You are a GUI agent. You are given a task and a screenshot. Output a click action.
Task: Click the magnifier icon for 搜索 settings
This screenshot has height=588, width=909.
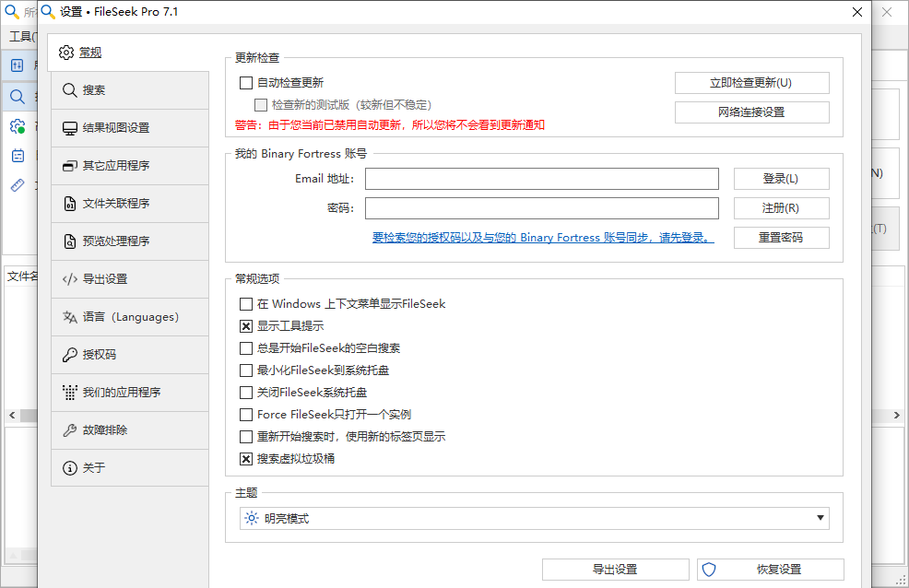coord(69,90)
